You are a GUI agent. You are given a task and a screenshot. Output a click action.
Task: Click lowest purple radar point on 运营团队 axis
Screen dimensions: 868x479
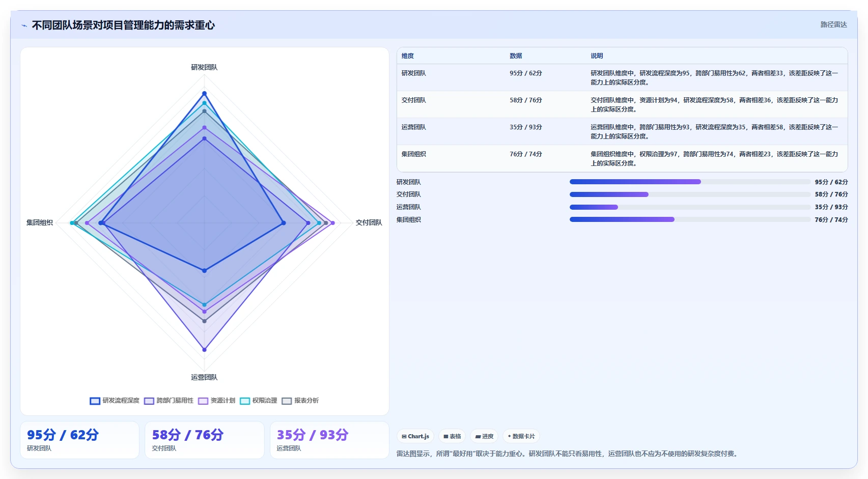pos(204,350)
